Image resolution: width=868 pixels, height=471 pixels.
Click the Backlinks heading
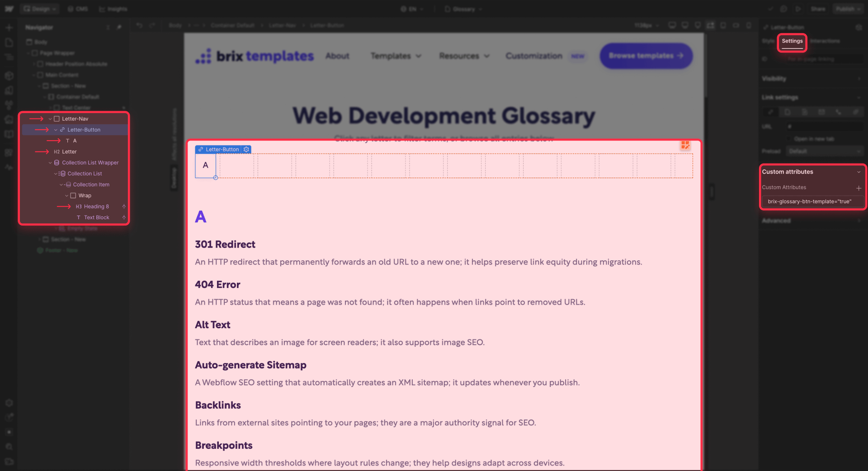tap(218, 405)
